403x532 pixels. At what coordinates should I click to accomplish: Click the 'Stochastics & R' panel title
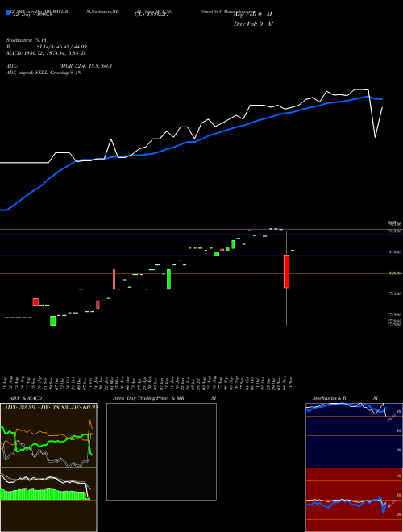click(x=330, y=398)
